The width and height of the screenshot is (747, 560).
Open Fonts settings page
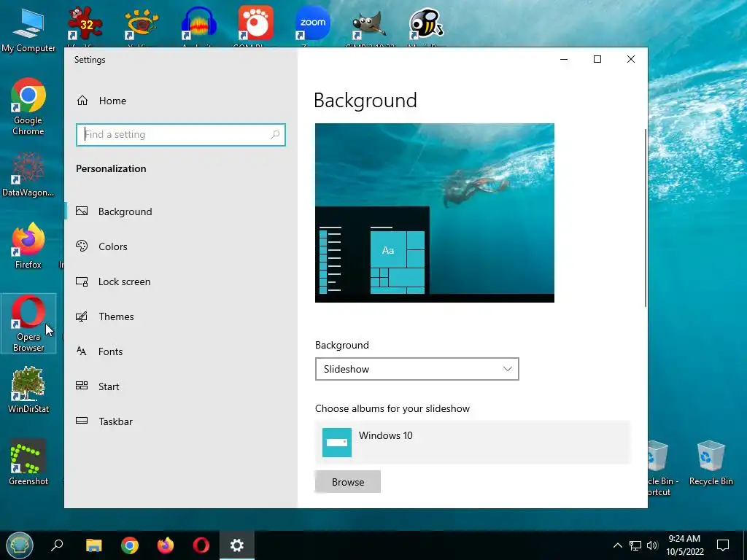(110, 351)
